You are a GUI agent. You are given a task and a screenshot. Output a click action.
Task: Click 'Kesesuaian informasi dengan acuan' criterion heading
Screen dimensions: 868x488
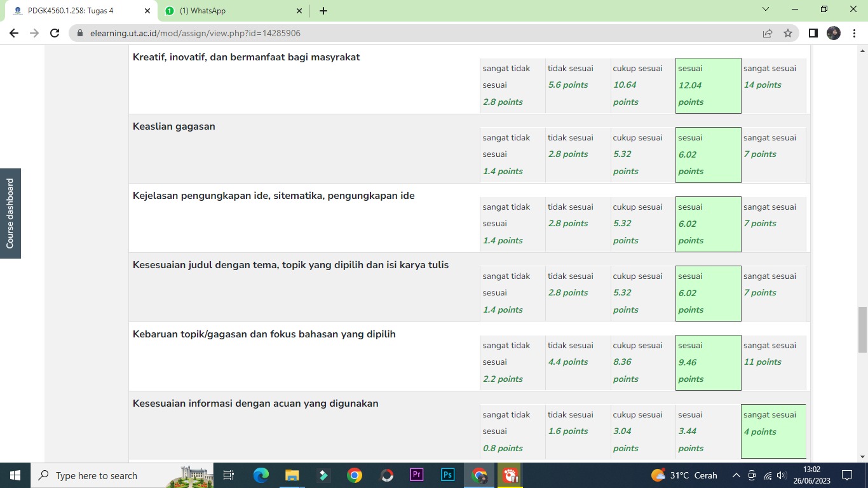[255, 403]
